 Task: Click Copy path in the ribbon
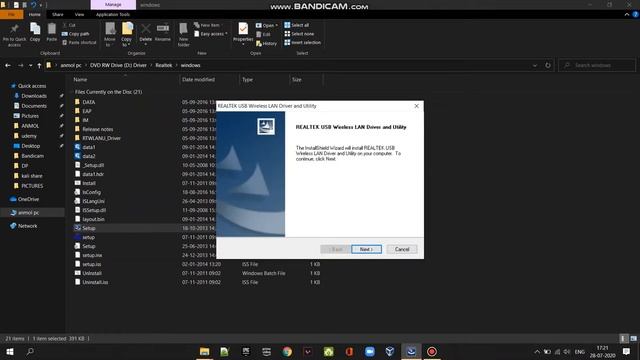tap(76, 34)
